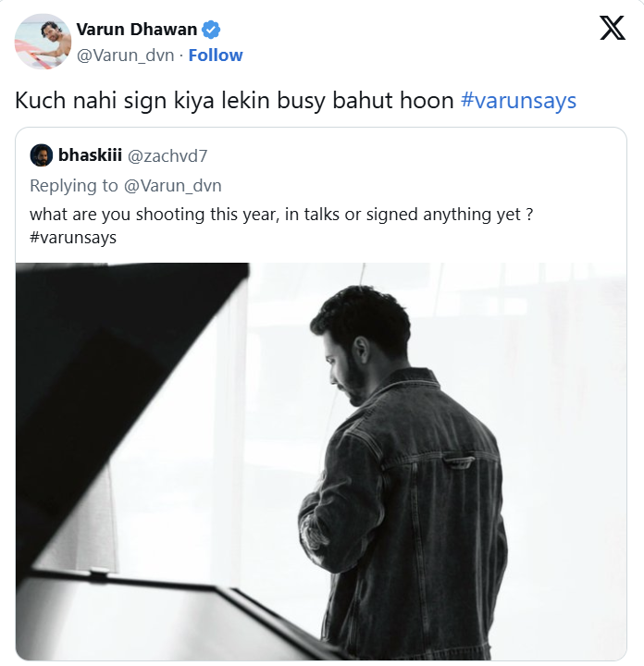Click the "Replying to" label
644x666 pixels.
click(74, 186)
